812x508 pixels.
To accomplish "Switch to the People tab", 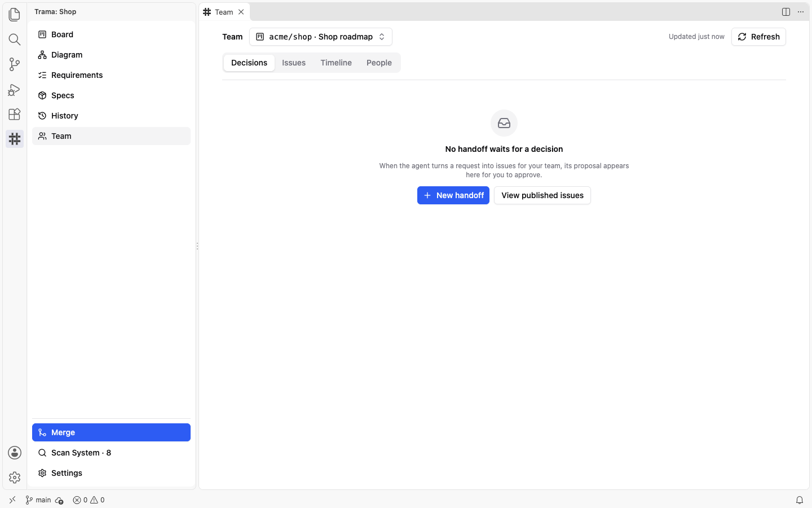I will point(379,63).
